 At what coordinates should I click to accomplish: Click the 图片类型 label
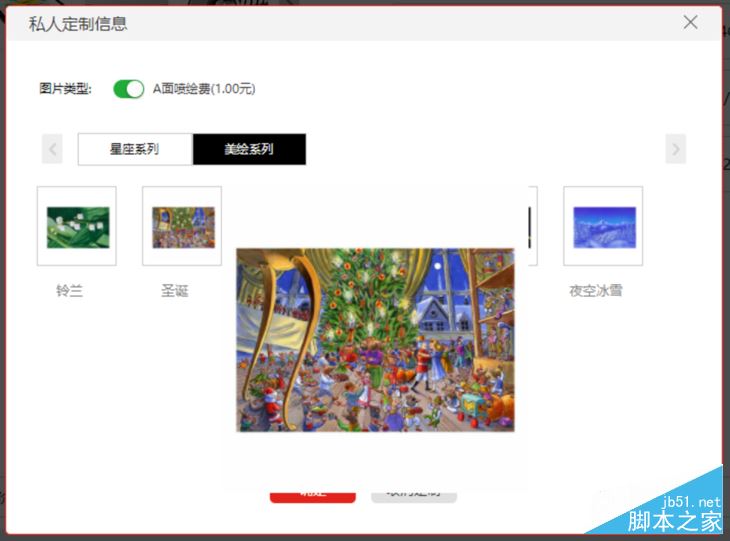(65, 88)
